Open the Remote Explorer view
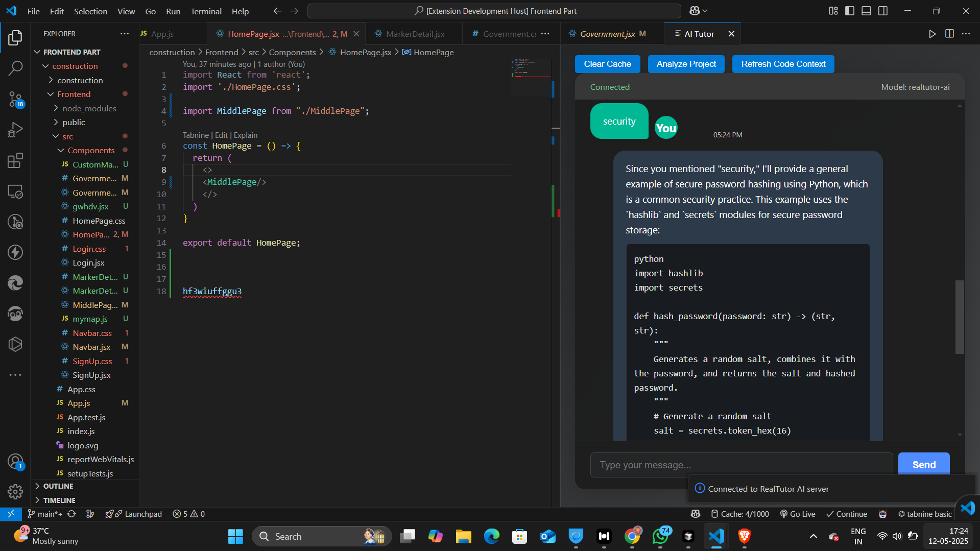This screenshot has height=551, width=980. pos(15,191)
